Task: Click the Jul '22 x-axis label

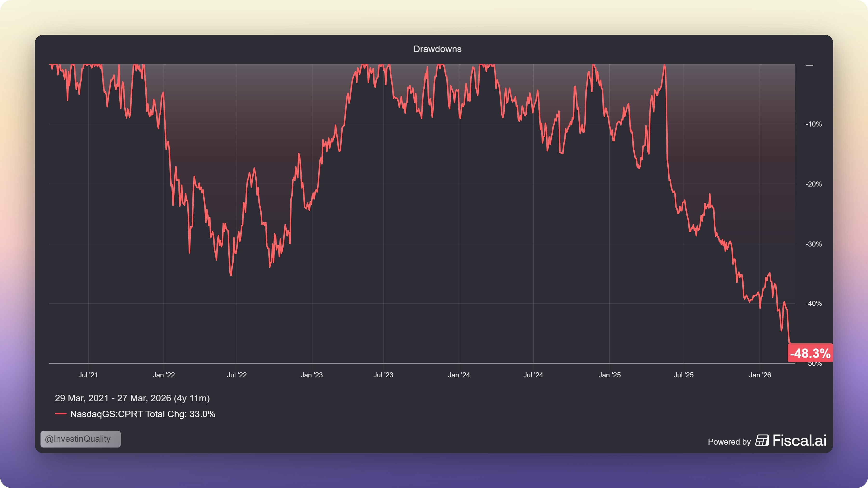Action: [237, 375]
